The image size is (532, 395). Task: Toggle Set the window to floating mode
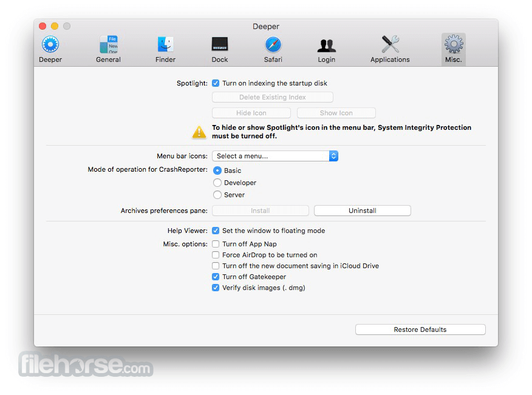(x=216, y=231)
